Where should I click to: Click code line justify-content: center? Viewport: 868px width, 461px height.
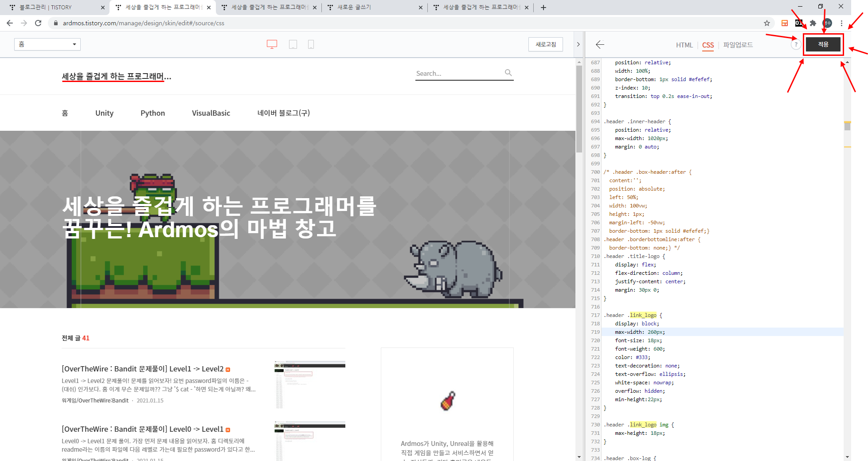pos(650,281)
